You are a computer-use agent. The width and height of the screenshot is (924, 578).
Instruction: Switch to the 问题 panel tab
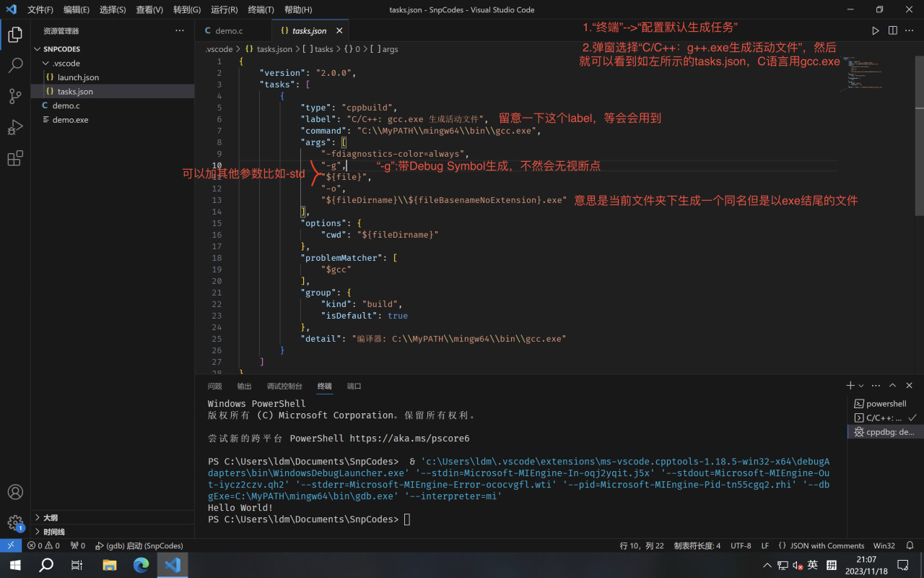click(x=215, y=386)
